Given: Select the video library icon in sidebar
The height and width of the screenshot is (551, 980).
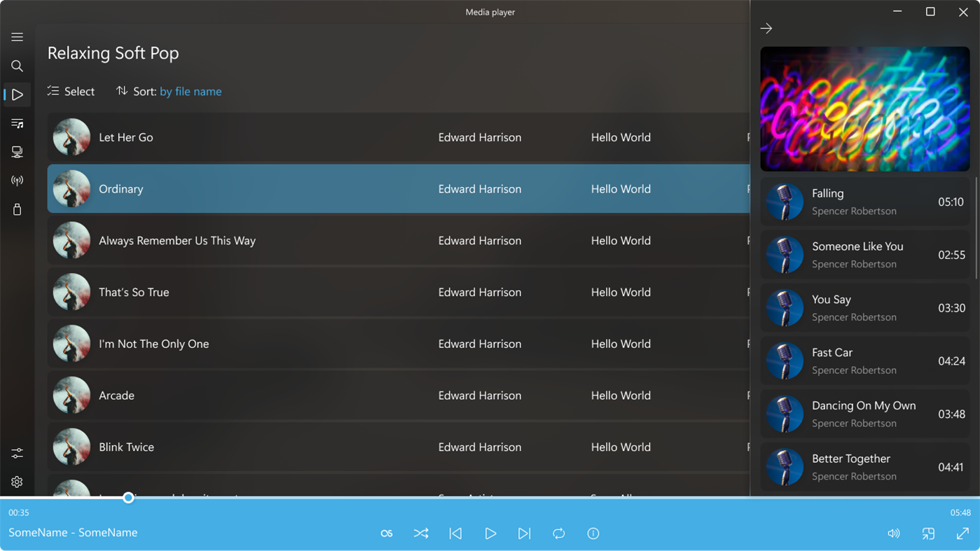Looking at the screenshot, I should coord(17,151).
